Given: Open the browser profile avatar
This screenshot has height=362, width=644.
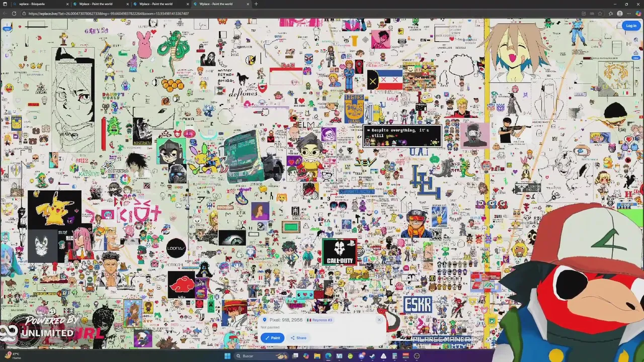Looking at the screenshot, I should [620, 14].
